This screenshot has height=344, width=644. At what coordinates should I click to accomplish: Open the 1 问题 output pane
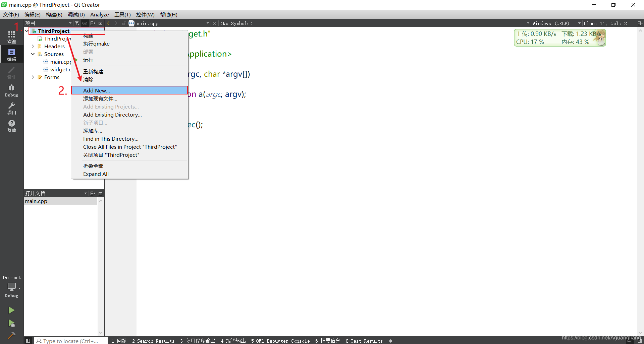point(119,341)
